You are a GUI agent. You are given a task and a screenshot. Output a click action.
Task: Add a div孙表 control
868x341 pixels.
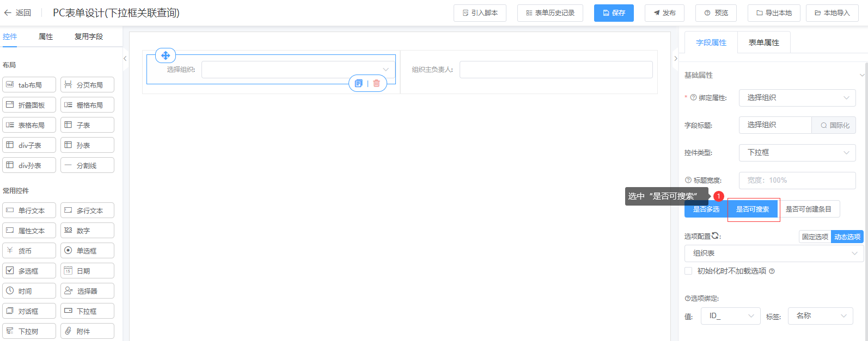click(x=29, y=165)
